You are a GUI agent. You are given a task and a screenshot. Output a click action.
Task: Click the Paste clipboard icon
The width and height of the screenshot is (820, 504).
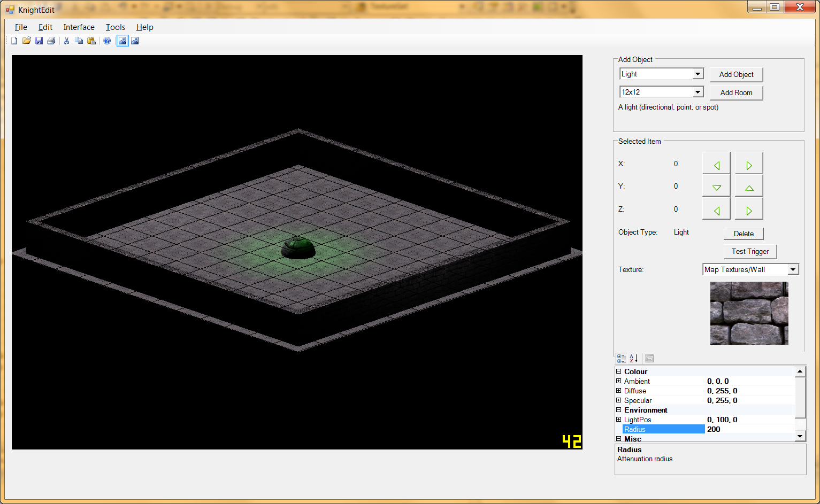pyautogui.click(x=91, y=41)
